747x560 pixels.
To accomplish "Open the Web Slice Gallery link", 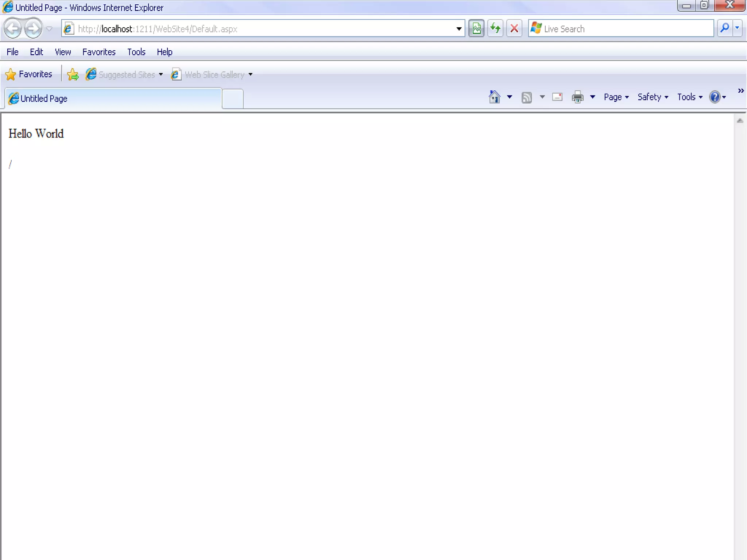I will pos(214,74).
